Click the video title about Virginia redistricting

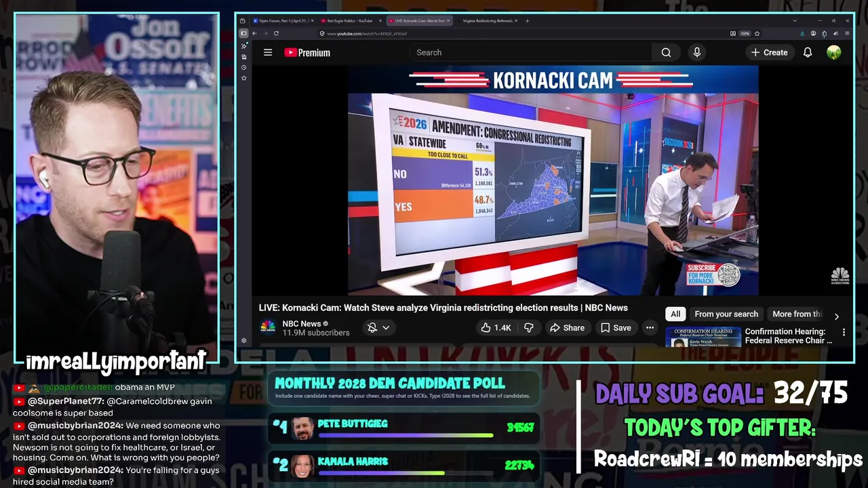[x=443, y=308]
